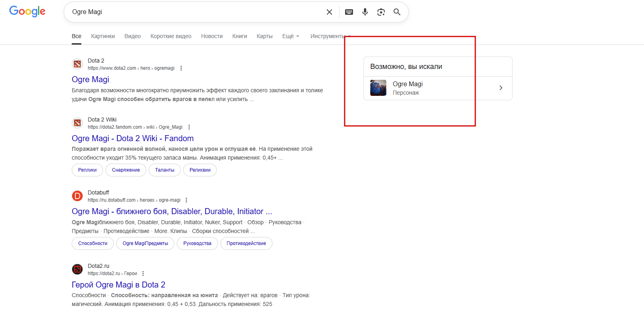
Task: Click the ru.dotabuff.com heroes URL text
Action: (134, 200)
